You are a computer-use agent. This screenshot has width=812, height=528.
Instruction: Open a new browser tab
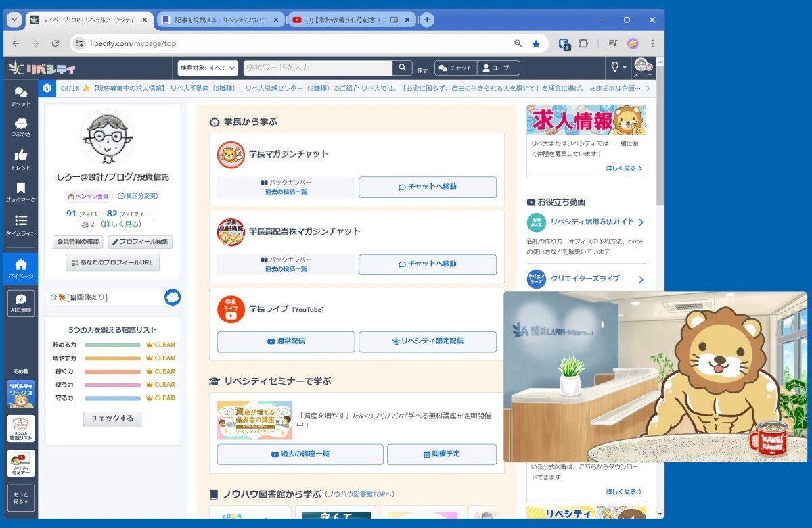(x=427, y=20)
